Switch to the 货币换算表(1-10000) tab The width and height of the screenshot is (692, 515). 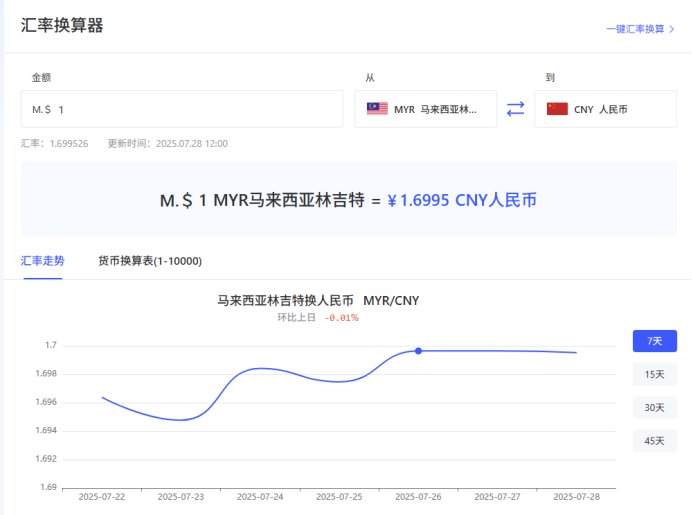point(150,261)
